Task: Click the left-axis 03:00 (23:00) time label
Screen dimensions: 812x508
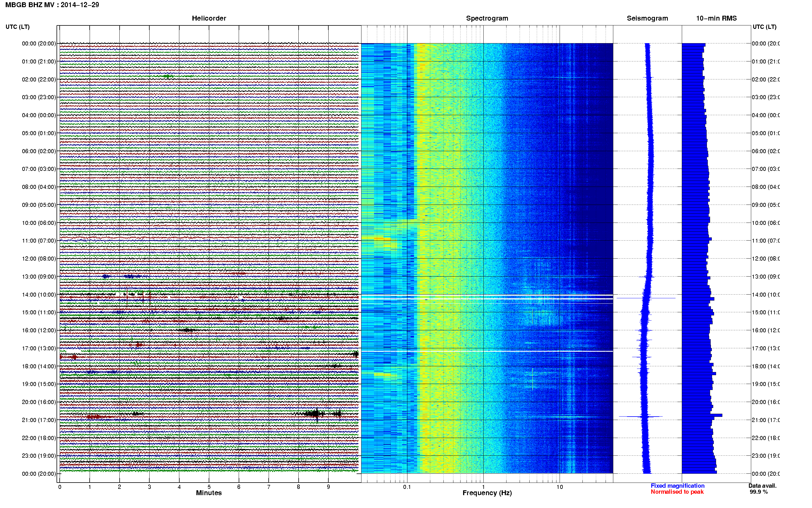Action: [x=39, y=97]
